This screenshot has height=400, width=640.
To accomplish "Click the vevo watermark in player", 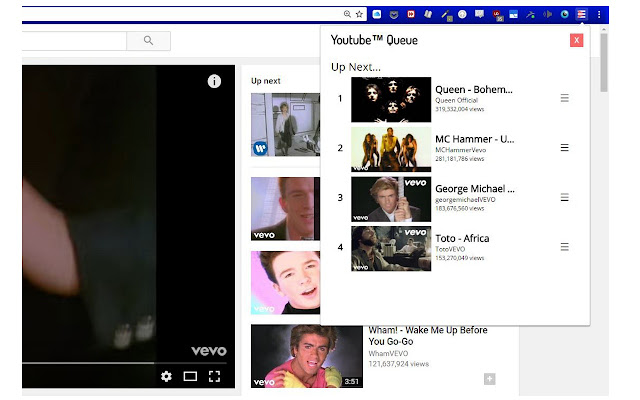I will point(209,351).
